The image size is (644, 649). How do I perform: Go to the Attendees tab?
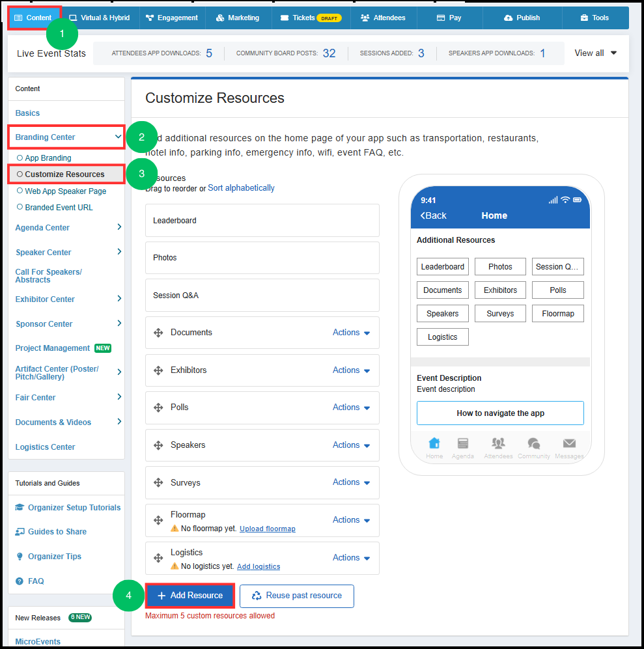pos(383,18)
